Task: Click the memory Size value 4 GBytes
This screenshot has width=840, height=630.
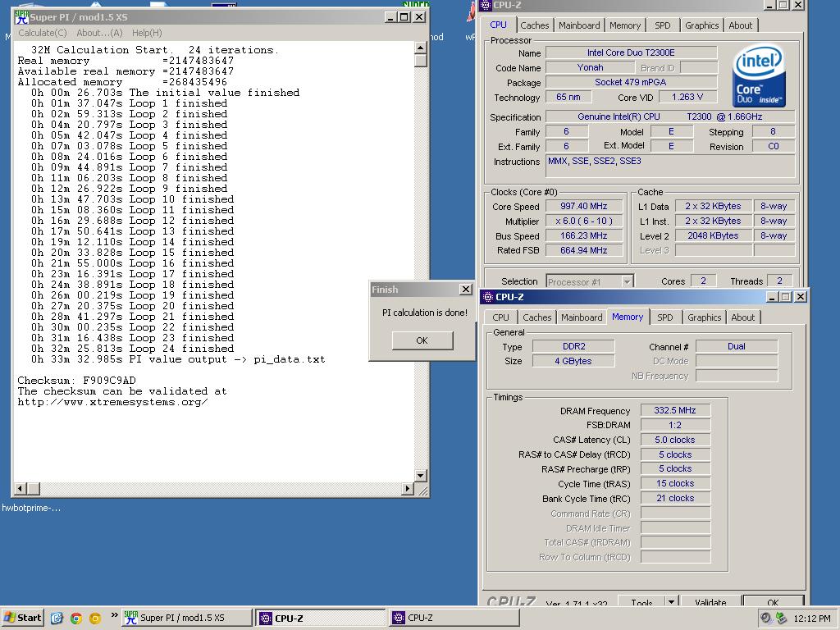Action: coord(573,361)
